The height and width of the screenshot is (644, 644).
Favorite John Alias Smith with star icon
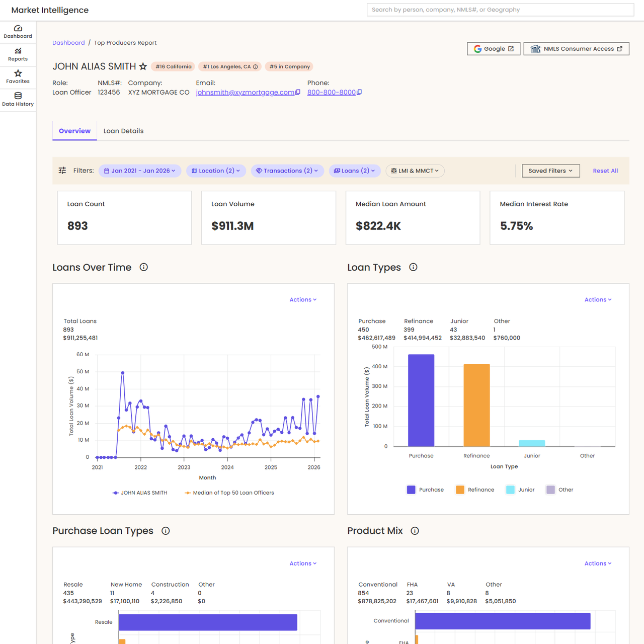pyautogui.click(x=143, y=66)
